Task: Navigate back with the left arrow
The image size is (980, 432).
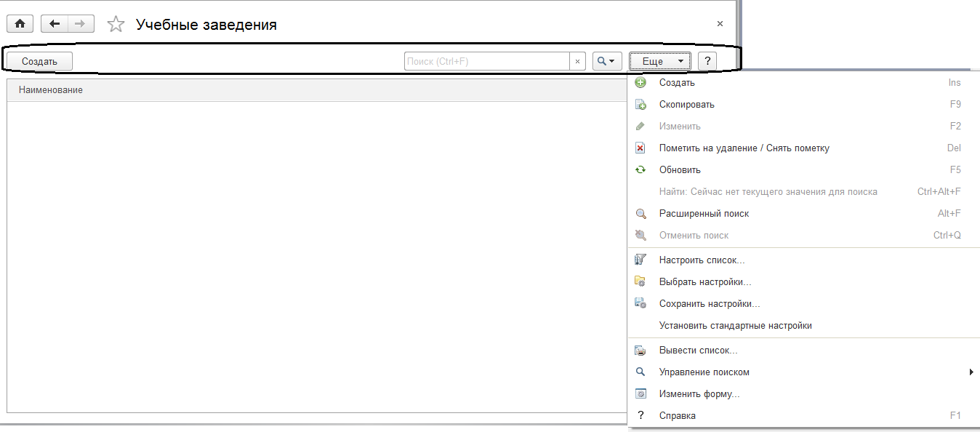Action: [55, 24]
